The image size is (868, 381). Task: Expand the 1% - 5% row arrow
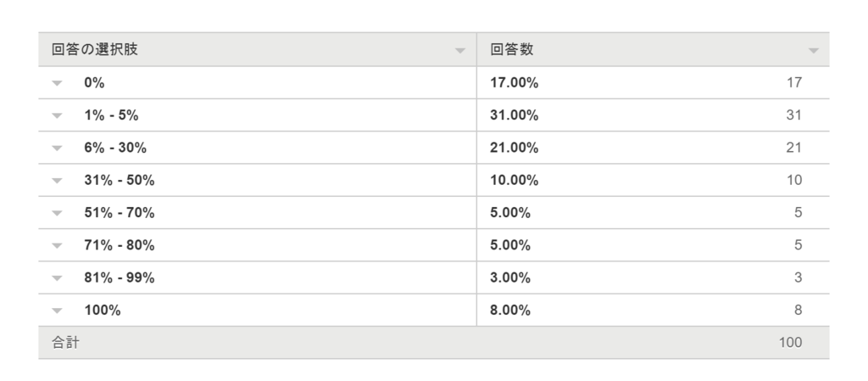57,115
